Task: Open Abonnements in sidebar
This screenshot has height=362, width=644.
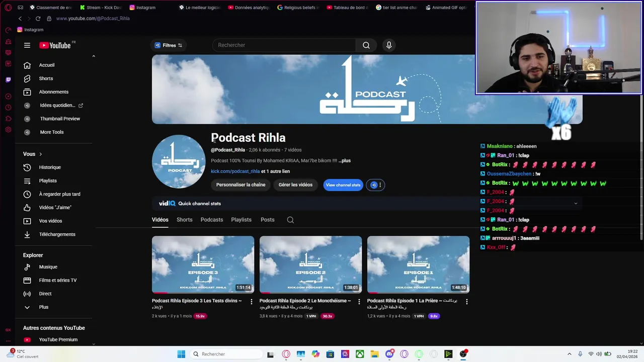Action: 54,92
